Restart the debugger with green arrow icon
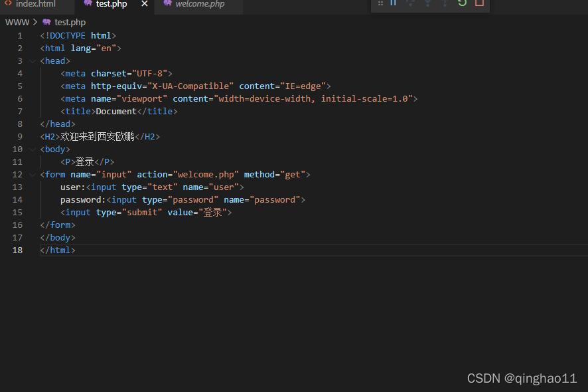This screenshot has width=588, height=392. (x=462, y=3)
